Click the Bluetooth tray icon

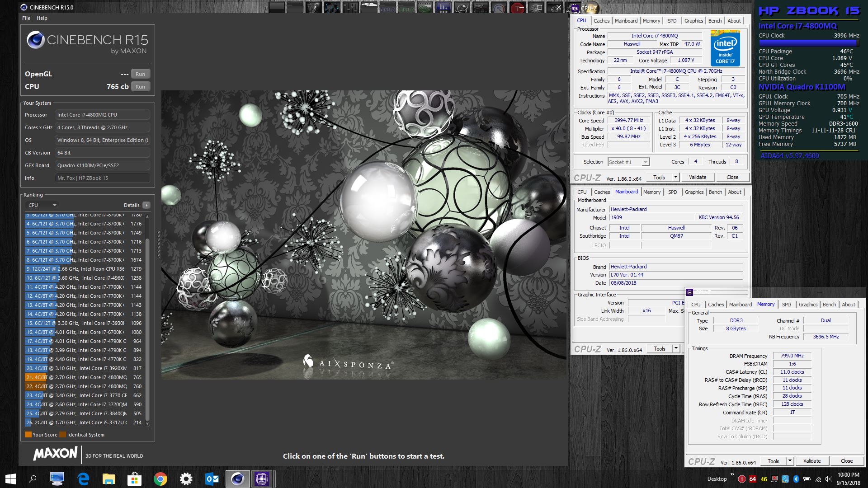796,479
